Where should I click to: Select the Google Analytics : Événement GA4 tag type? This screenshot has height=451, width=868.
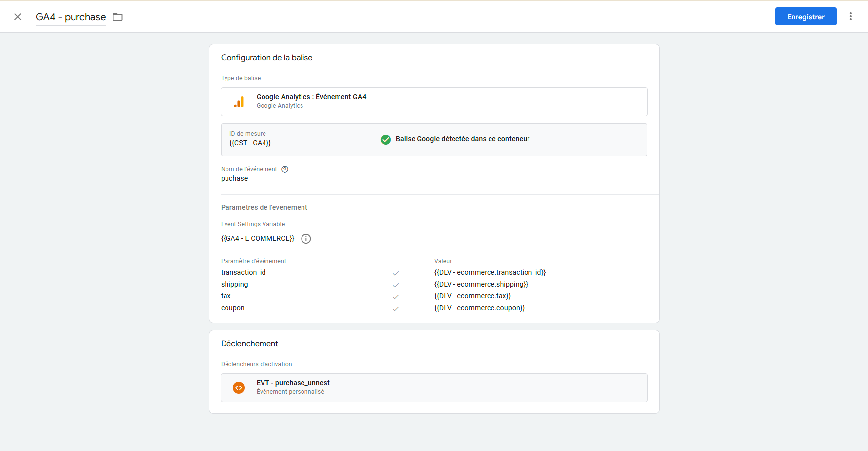click(434, 102)
